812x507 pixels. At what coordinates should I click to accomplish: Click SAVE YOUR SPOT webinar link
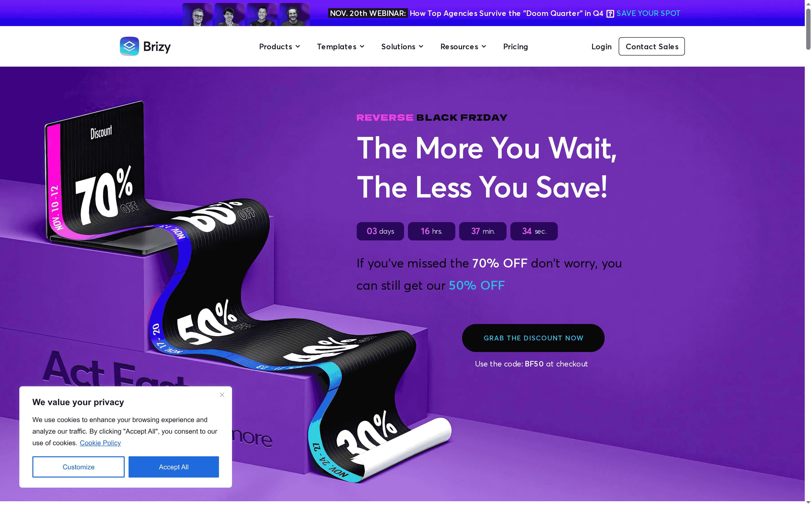tap(648, 14)
